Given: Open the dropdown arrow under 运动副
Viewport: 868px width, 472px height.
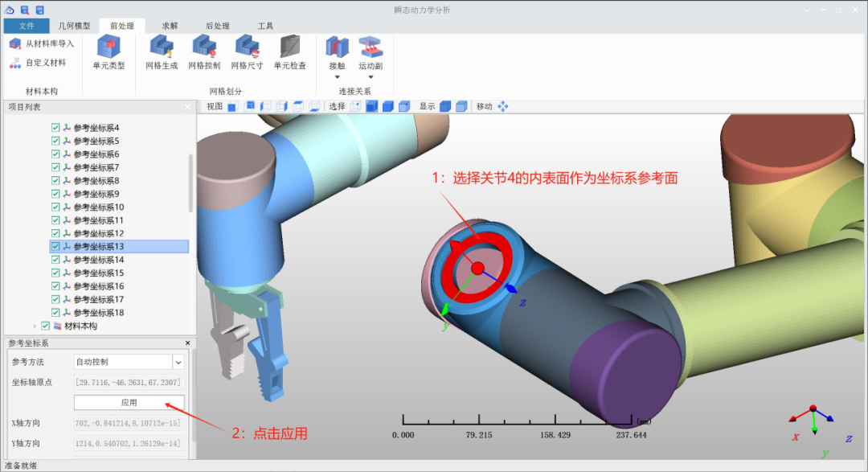Looking at the screenshot, I should coord(371,77).
